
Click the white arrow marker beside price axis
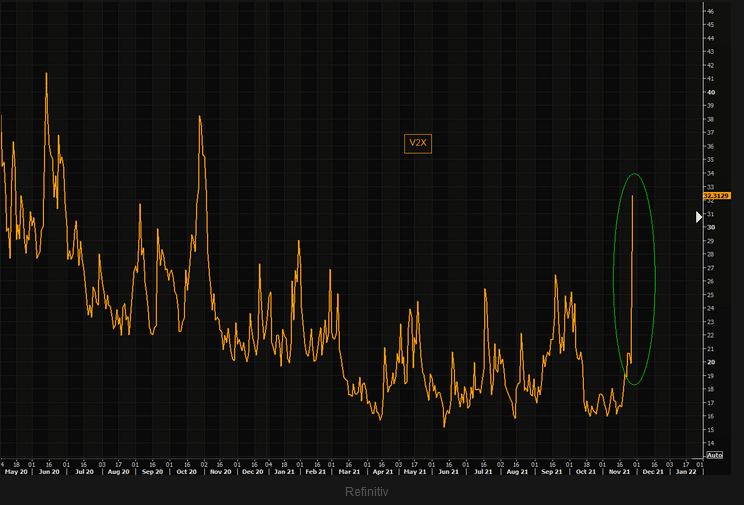coord(699,217)
